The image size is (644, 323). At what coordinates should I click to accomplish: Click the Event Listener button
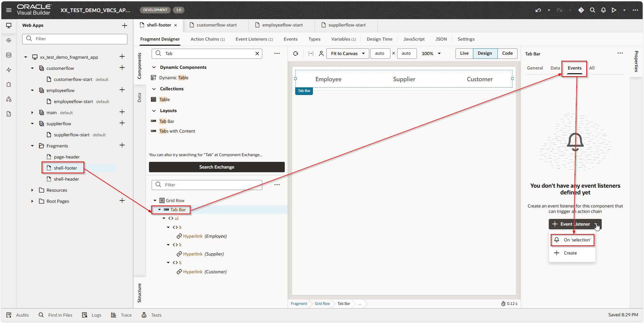(x=571, y=224)
